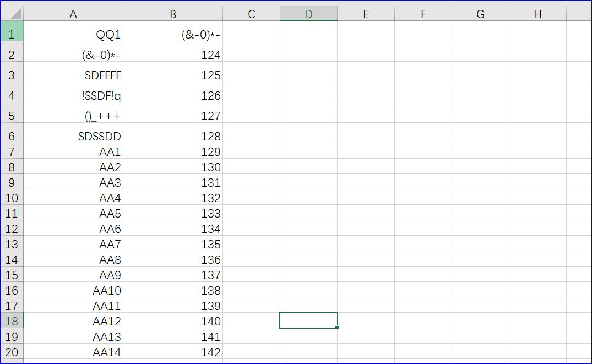Viewport: 592px width, 364px height.
Task: Click cell containing AA11
Action: [x=73, y=305]
